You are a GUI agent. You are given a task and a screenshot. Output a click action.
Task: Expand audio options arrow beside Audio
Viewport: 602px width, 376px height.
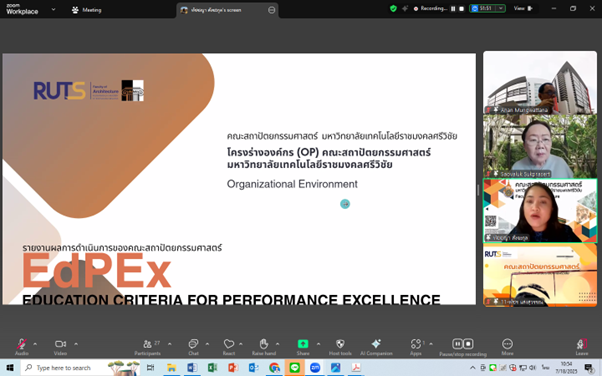pos(35,344)
